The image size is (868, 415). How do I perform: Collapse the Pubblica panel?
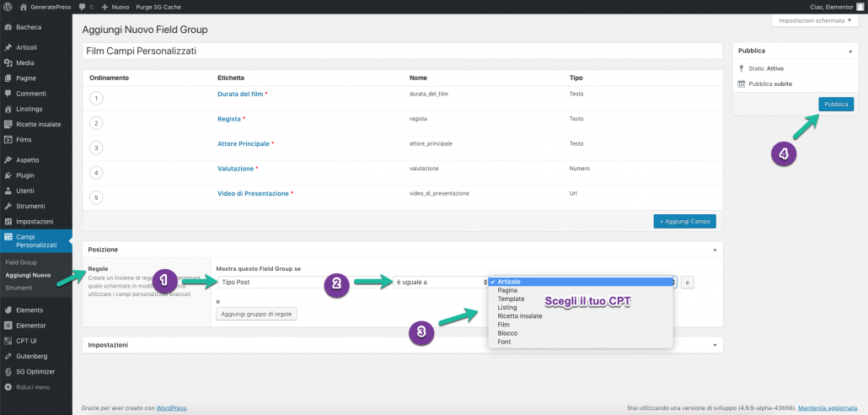click(850, 51)
